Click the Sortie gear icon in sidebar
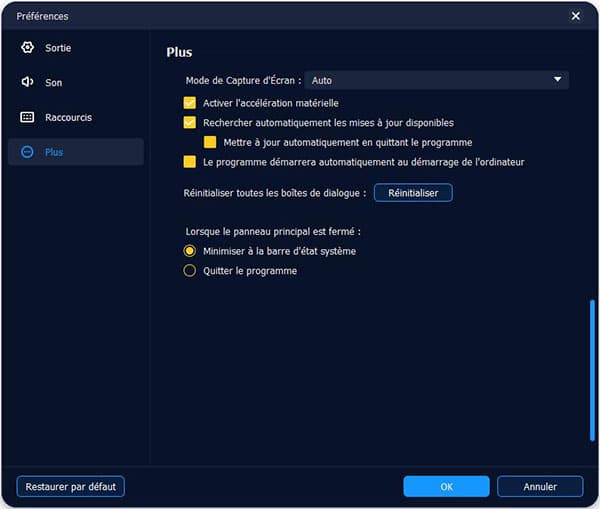600x509 pixels. point(27,48)
